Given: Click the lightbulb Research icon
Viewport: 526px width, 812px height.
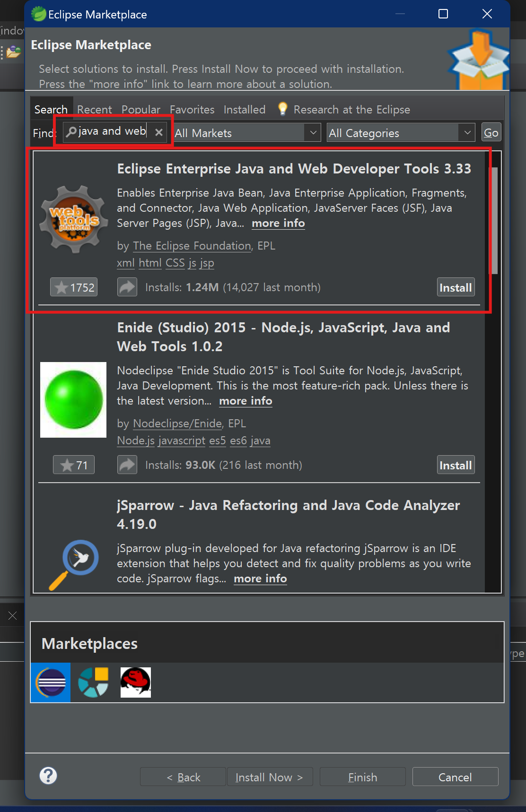Looking at the screenshot, I should coord(282,109).
